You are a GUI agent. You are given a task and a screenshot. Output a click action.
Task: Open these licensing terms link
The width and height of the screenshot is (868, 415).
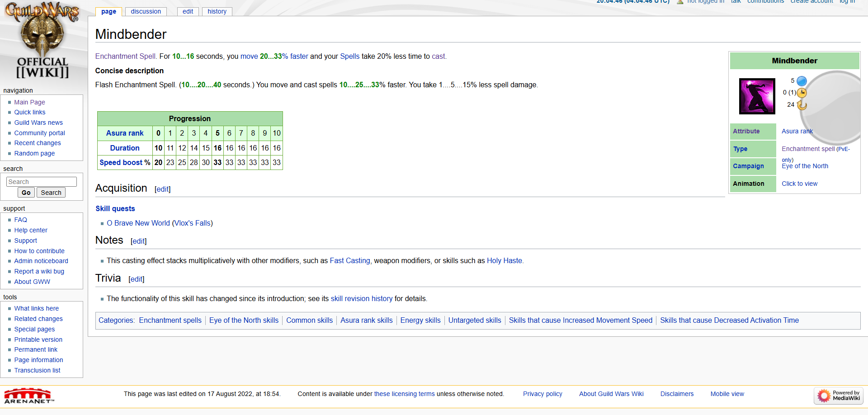point(404,394)
